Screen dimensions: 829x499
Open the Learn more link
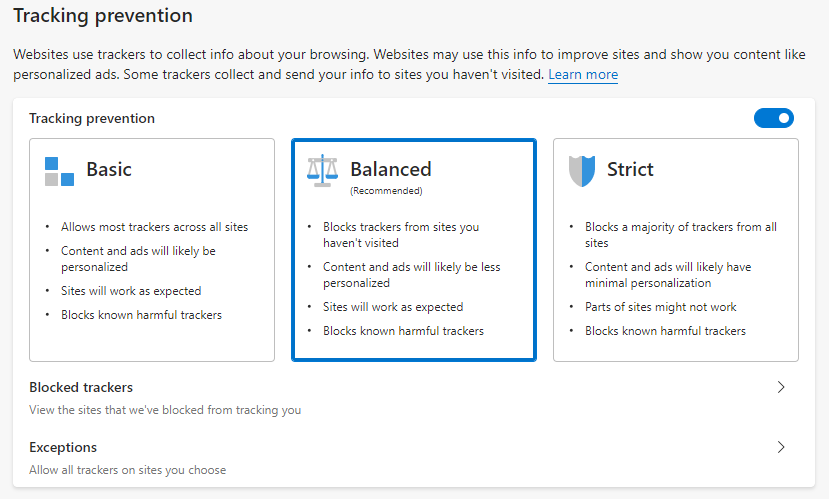pos(583,75)
